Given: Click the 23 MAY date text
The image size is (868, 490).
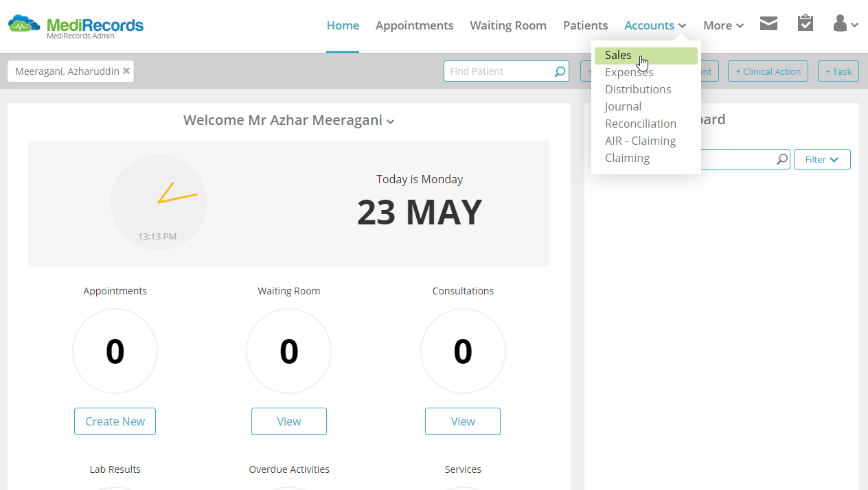Looking at the screenshot, I should (420, 213).
